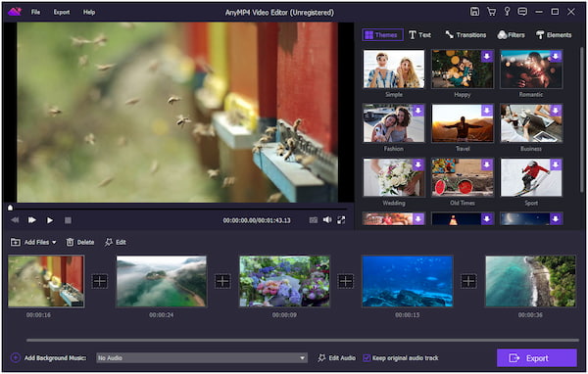Open the No Audio dropdown
This screenshot has height=374, width=588.
pyautogui.click(x=202, y=358)
